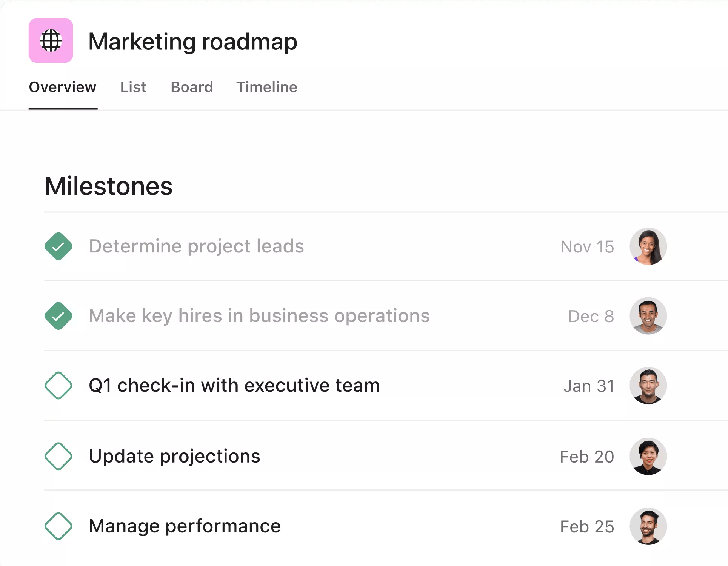Switch to the List tab
Image resolution: width=728 pixels, height=566 pixels.
pos(133,87)
